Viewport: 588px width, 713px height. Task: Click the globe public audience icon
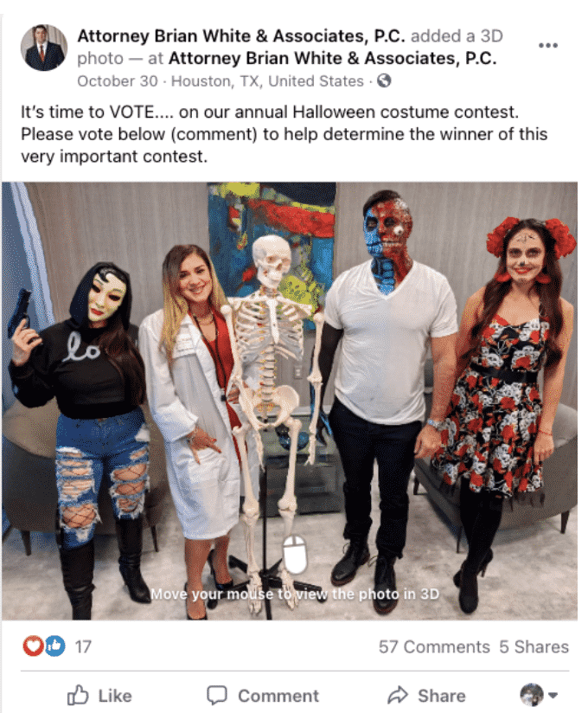click(384, 81)
